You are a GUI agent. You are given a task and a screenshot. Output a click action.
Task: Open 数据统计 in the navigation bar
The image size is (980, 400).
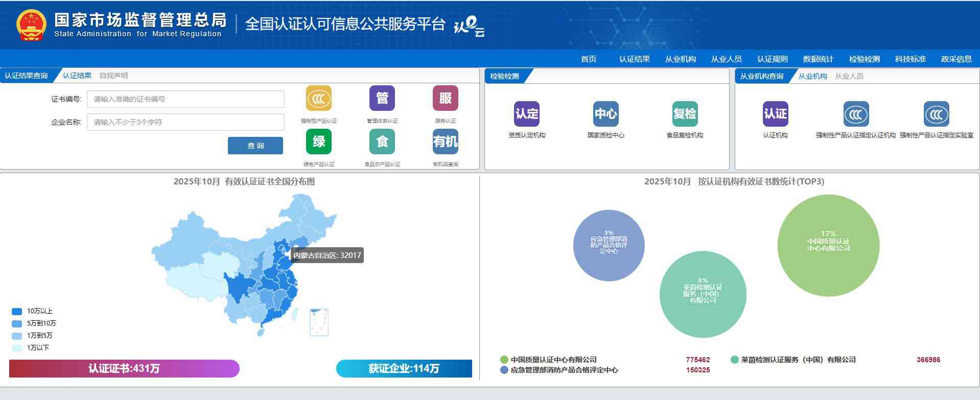818,59
